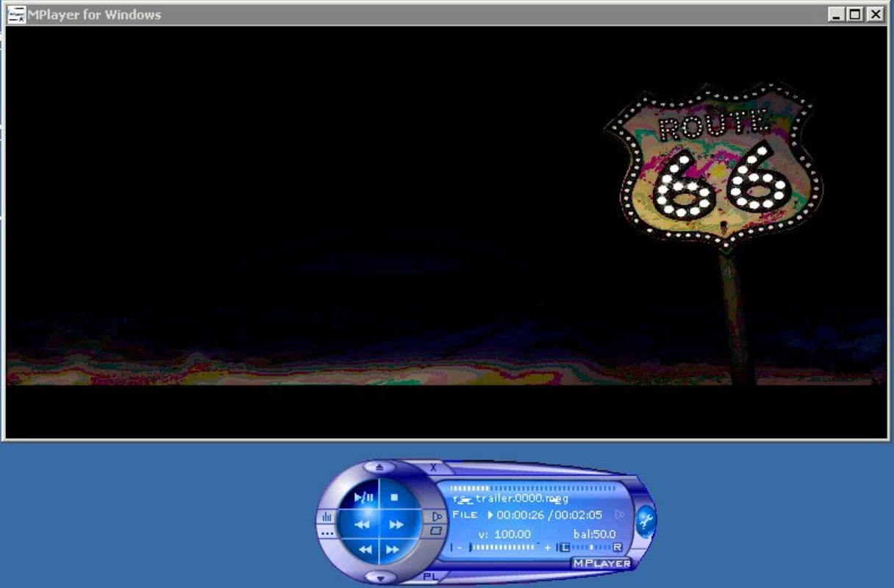894x588 pixels.
Task: Click the minus sign at volume slider start
Action: (459, 548)
